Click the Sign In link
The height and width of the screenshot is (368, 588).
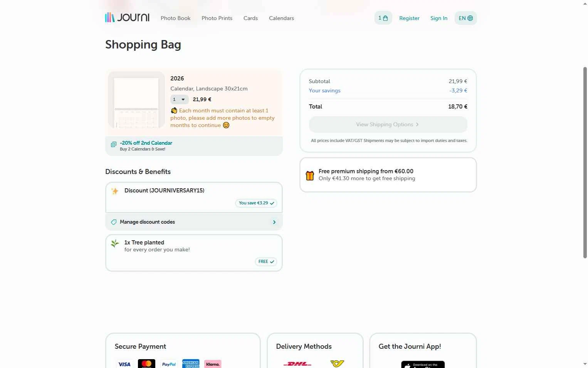(x=439, y=18)
